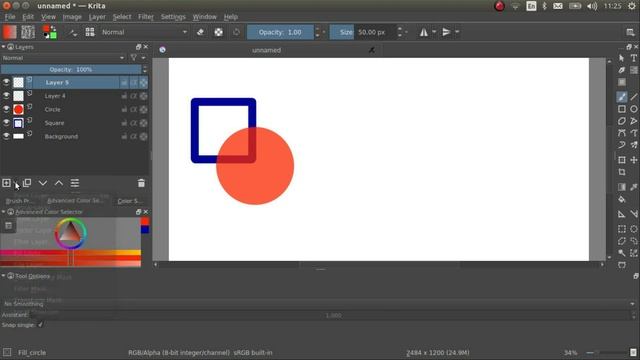The height and width of the screenshot is (360, 640).
Task: Select the Polygon tool
Action: 622,121
